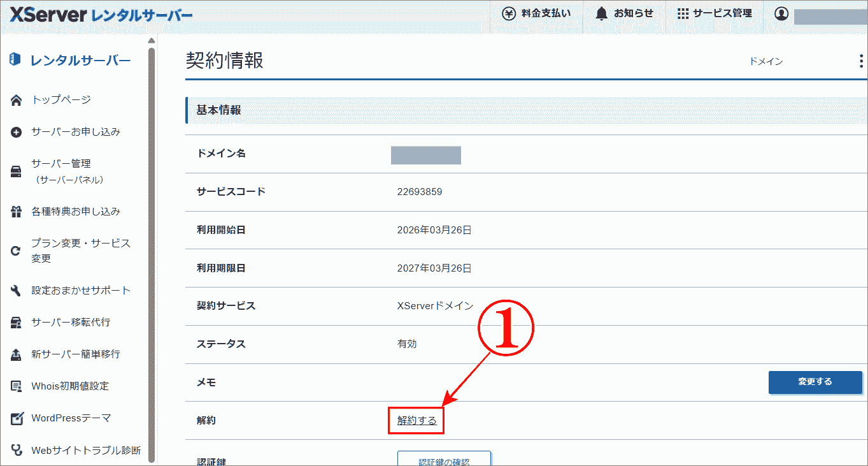Open サーバー移転代行 in the sidebar
The image size is (868, 466).
[71, 322]
